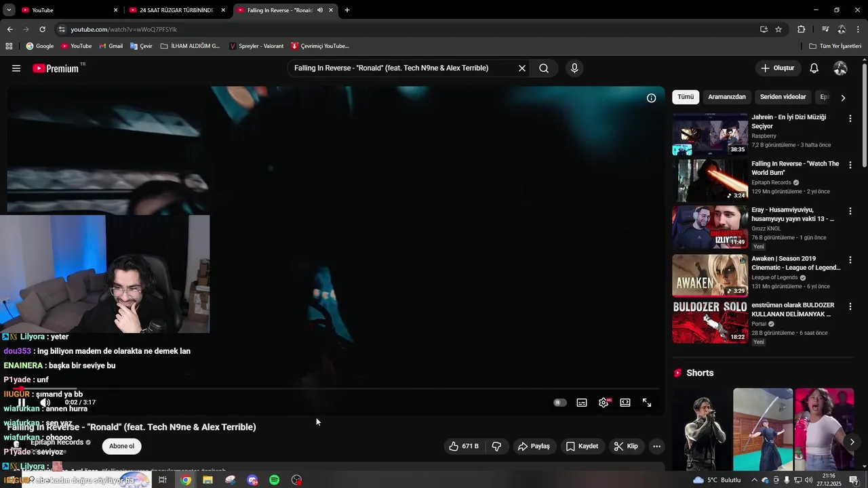Show the info card icon on the video

pyautogui.click(x=651, y=98)
